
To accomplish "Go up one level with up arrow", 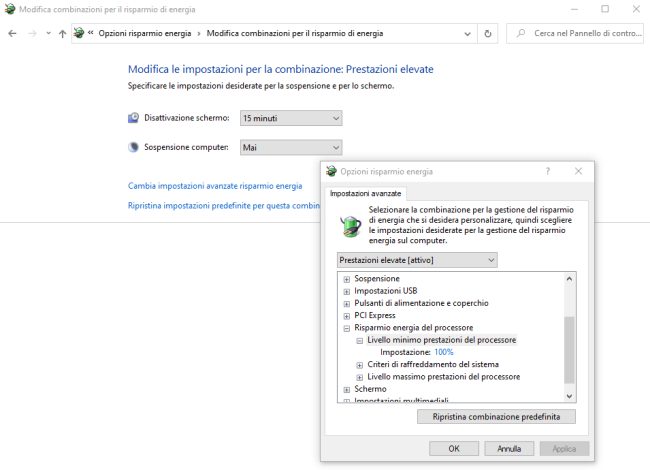I will [62, 34].
